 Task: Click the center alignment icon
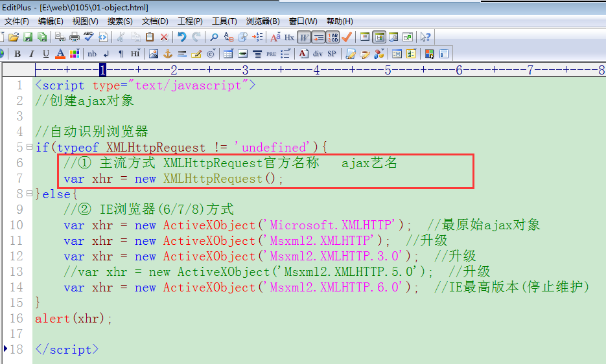[x=257, y=54]
